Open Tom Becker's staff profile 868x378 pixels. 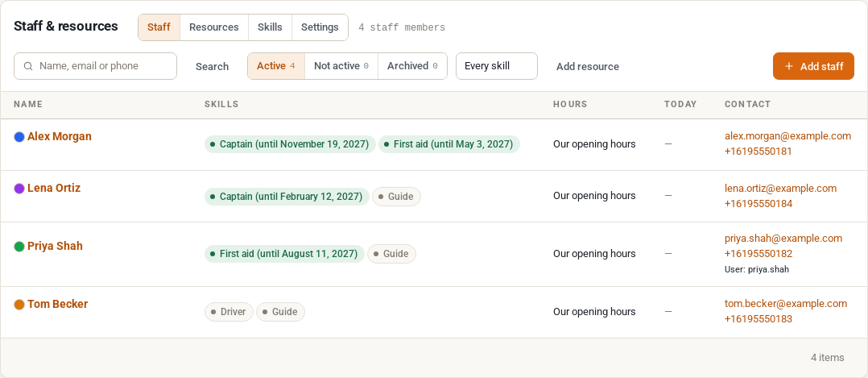[58, 304]
